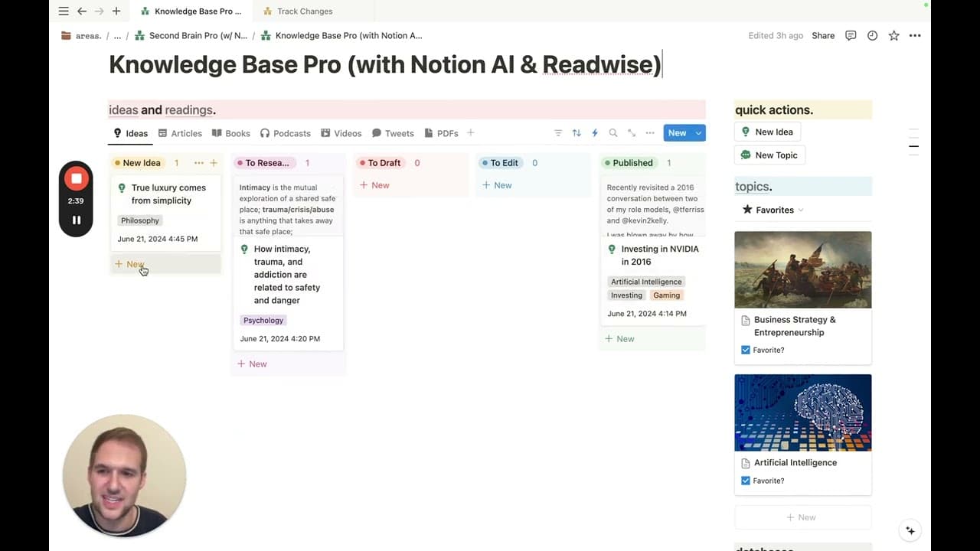Open the database filter icon

click(558, 133)
